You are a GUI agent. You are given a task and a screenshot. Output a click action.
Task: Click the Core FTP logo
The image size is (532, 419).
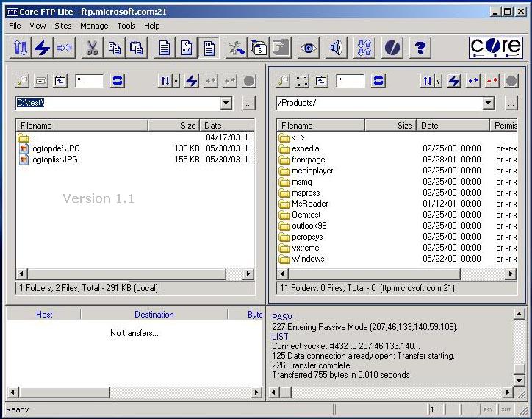pyautogui.click(x=496, y=48)
